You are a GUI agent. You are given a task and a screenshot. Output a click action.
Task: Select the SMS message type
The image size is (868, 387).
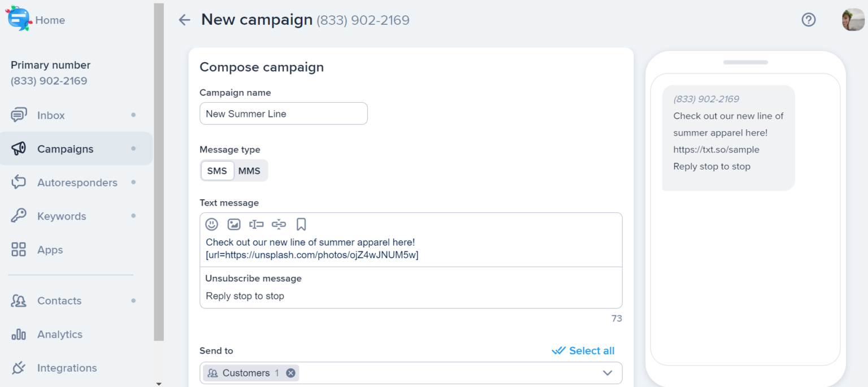217,171
